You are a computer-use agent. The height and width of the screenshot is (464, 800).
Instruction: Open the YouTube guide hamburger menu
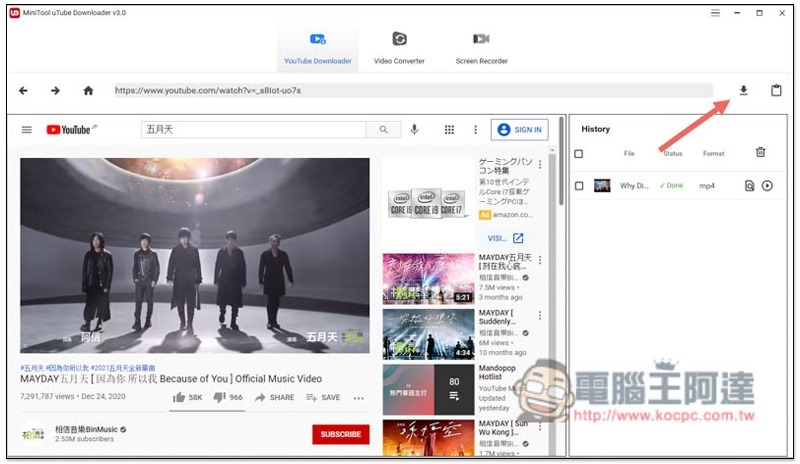point(27,130)
